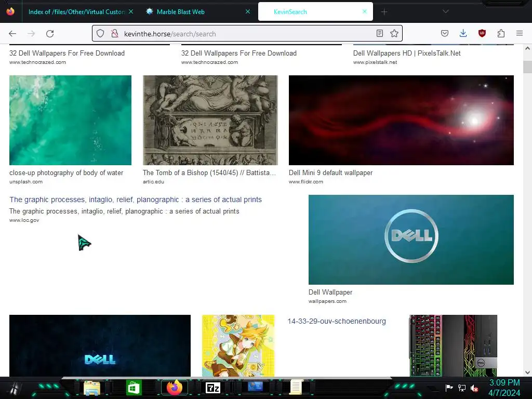Toggle reader view icon in address bar
532x399 pixels.
pos(380,33)
